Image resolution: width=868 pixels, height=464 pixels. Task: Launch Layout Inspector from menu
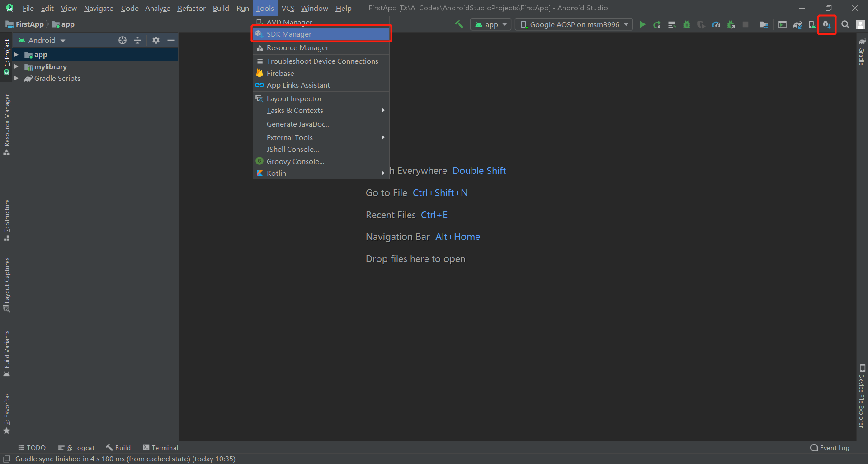321,98
